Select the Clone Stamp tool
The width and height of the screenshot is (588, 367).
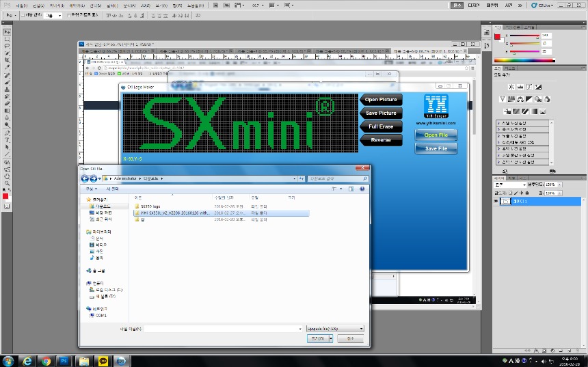point(7,90)
